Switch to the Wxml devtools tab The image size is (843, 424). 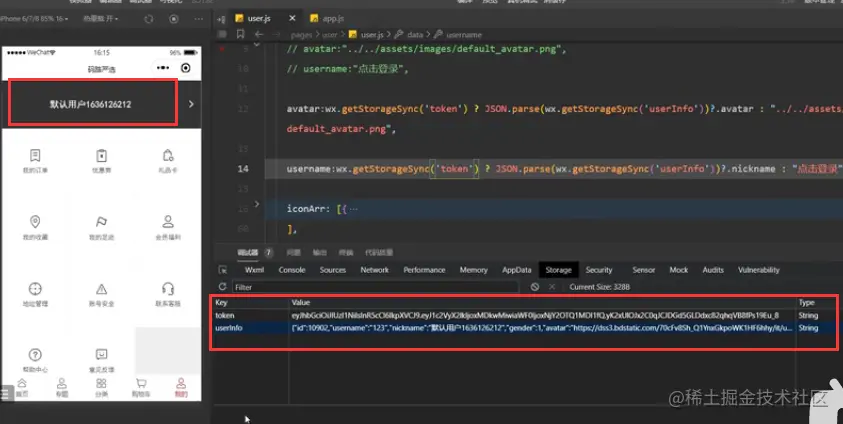click(x=254, y=270)
